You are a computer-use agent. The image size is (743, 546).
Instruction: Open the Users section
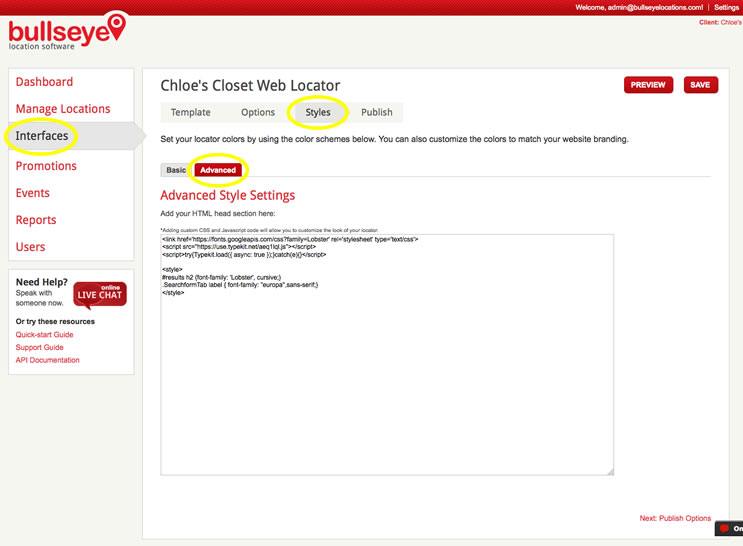click(30, 247)
